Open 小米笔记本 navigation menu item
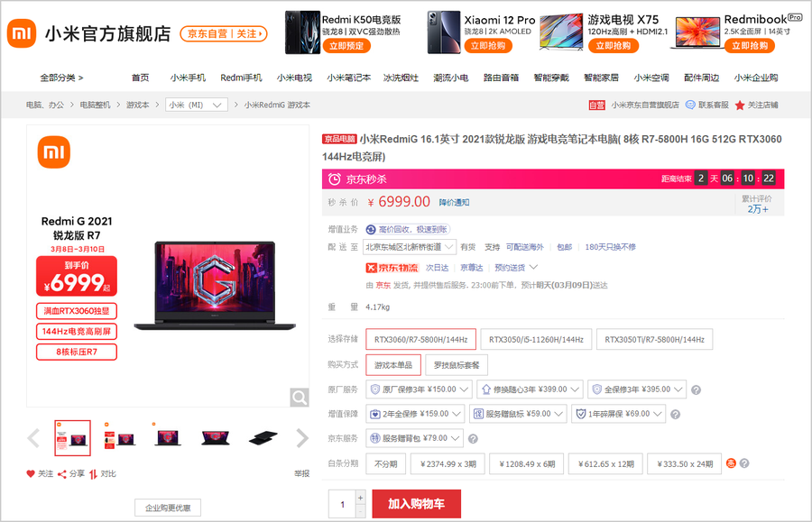The width and height of the screenshot is (812, 522). (x=348, y=78)
